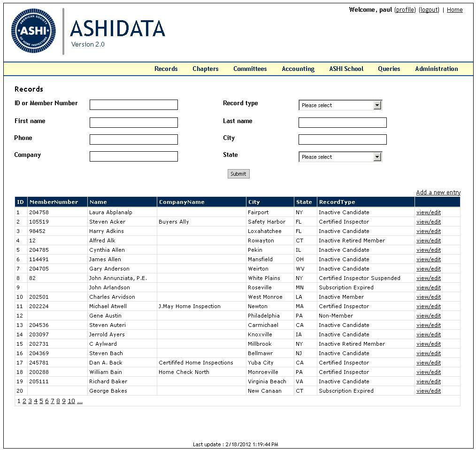Open view/edit for Dan A. Back
Screen dimensions: 476x450
pyautogui.click(x=428, y=363)
